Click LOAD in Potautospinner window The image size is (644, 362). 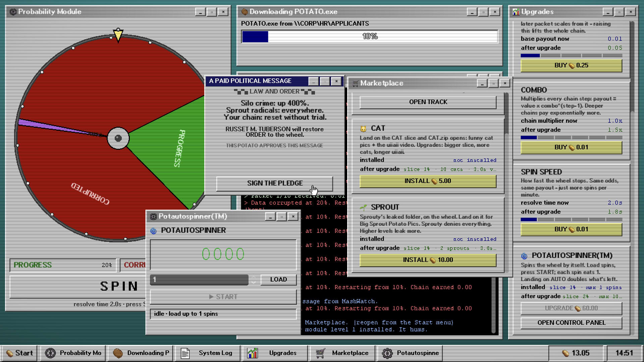click(278, 280)
